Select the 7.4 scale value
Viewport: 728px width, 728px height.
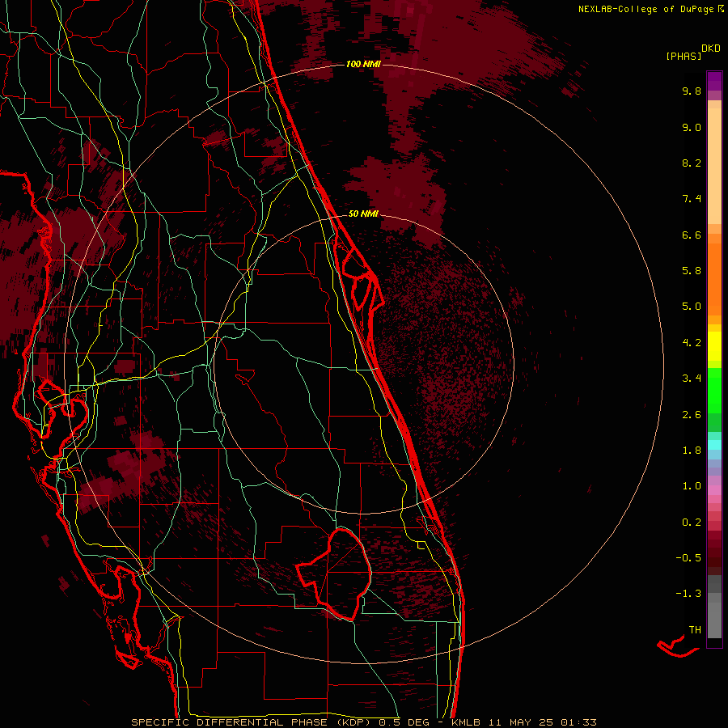[692, 199]
